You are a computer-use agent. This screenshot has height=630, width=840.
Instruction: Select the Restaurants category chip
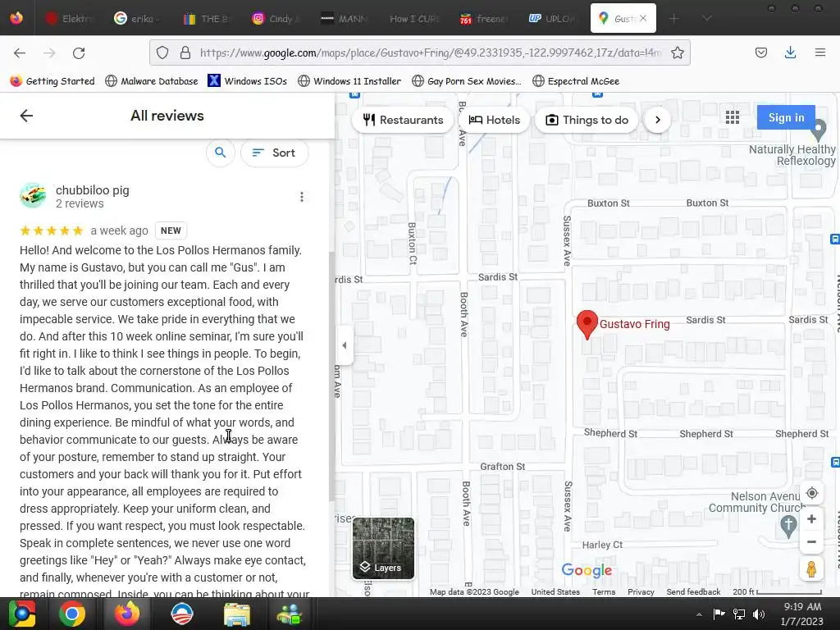403,120
